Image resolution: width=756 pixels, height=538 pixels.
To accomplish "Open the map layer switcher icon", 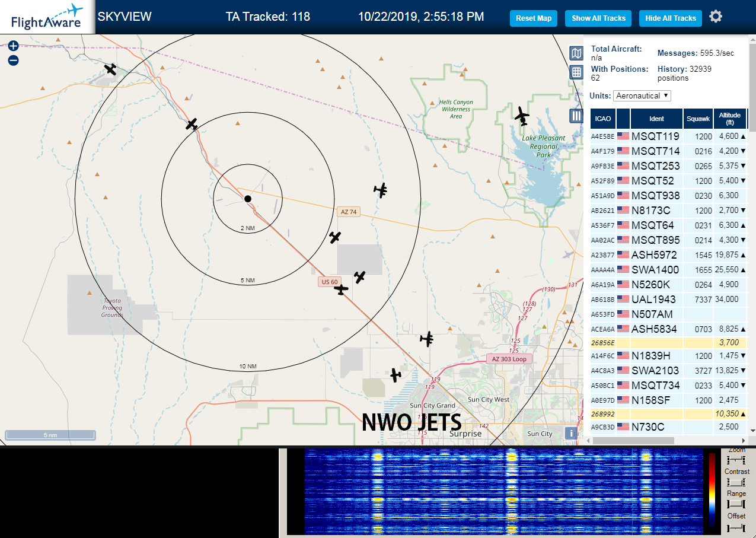I will (x=576, y=53).
